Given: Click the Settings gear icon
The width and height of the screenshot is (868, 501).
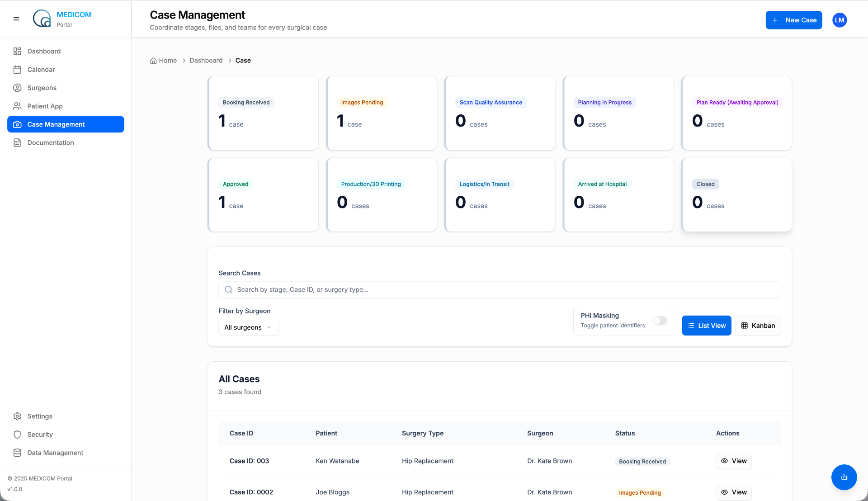Looking at the screenshot, I should (x=17, y=416).
